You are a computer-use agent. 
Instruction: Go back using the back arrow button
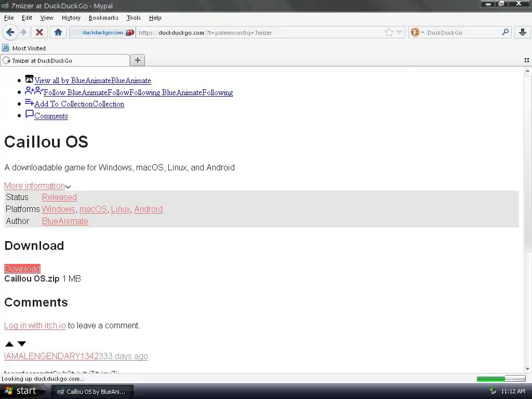[x=10, y=32]
